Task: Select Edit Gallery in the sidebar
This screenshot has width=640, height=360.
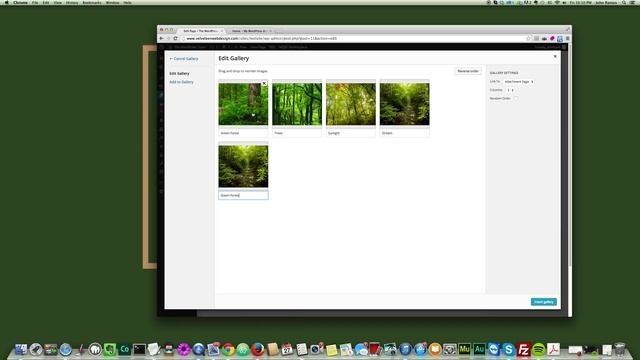Action: point(179,73)
